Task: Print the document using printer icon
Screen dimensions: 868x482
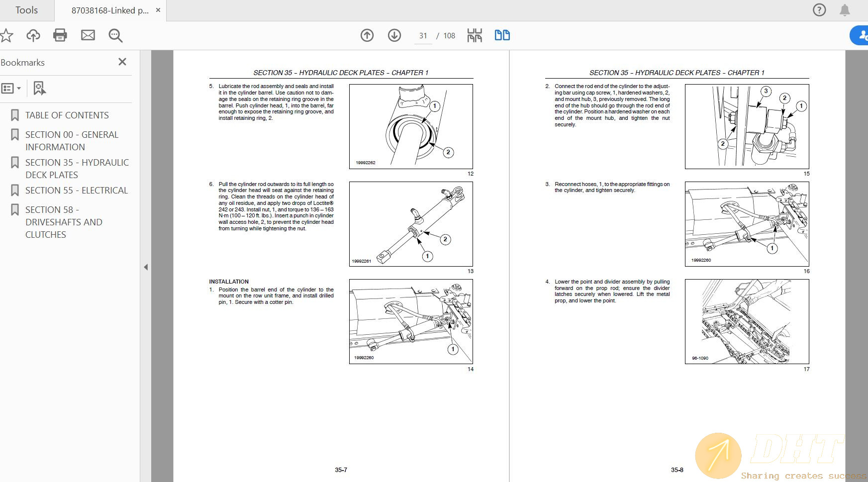Action: (60, 35)
